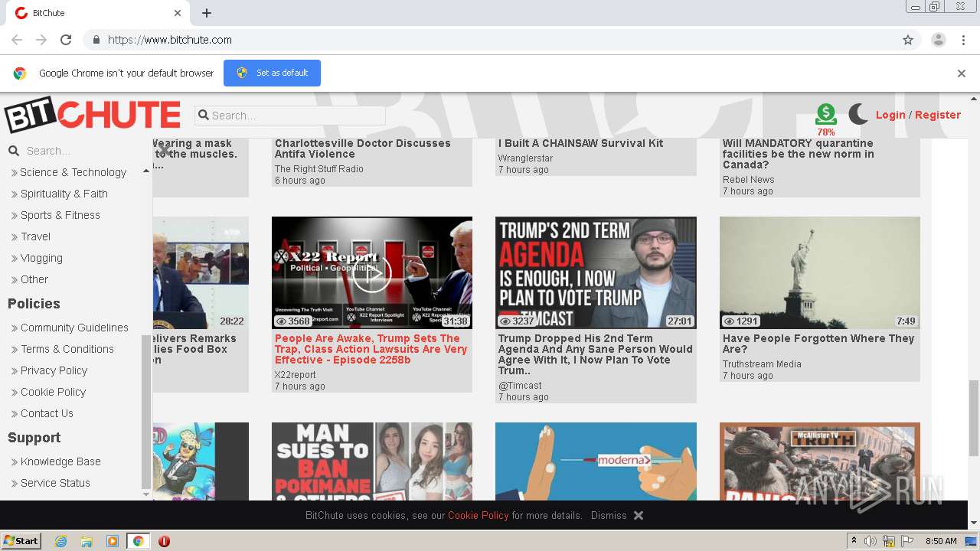Open Rebel News channel link
980x551 pixels.
tap(748, 180)
